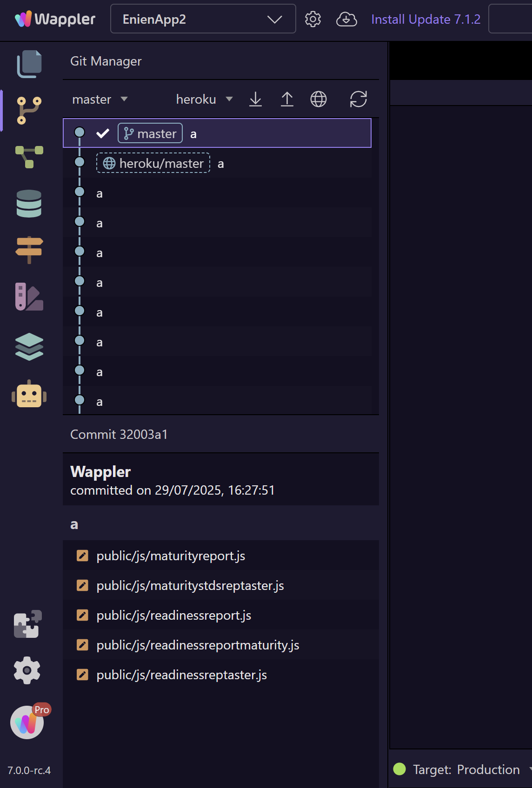The width and height of the screenshot is (532, 788).
Task: Open the Routing signpost icon
Action: click(x=29, y=250)
